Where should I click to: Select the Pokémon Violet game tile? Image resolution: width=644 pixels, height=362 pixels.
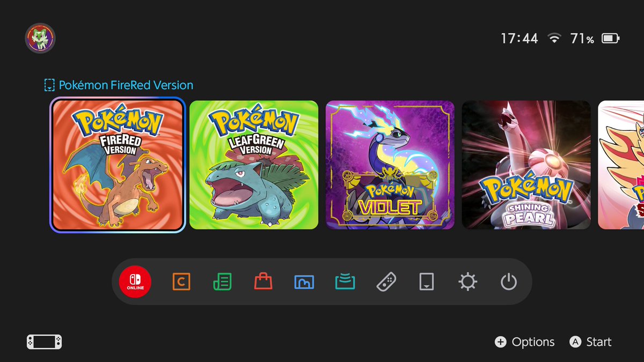click(390, 165)
